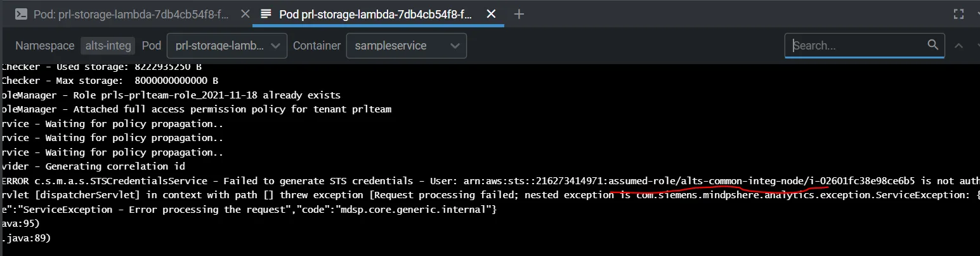
Task: Switch to the Pod logs tab
Action: (374, 14)
